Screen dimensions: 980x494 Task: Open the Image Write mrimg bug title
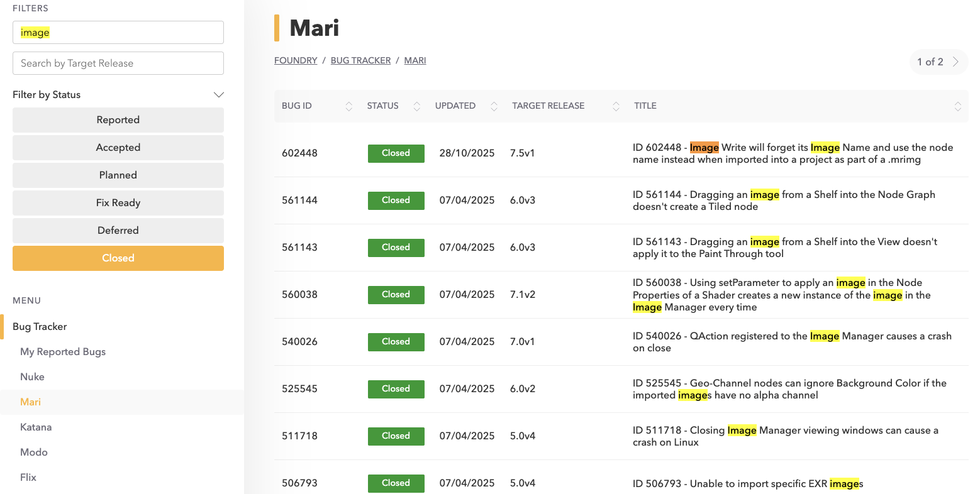coord(793,154)
